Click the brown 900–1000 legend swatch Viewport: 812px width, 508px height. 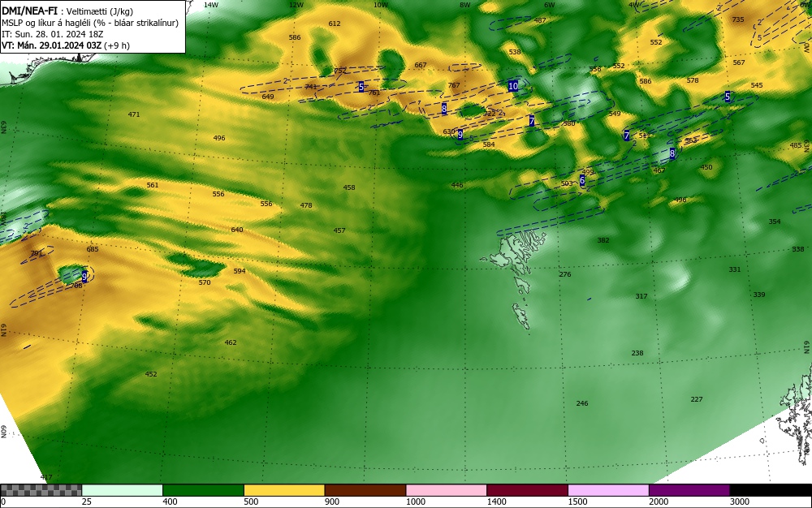click(x=365, y=490)
